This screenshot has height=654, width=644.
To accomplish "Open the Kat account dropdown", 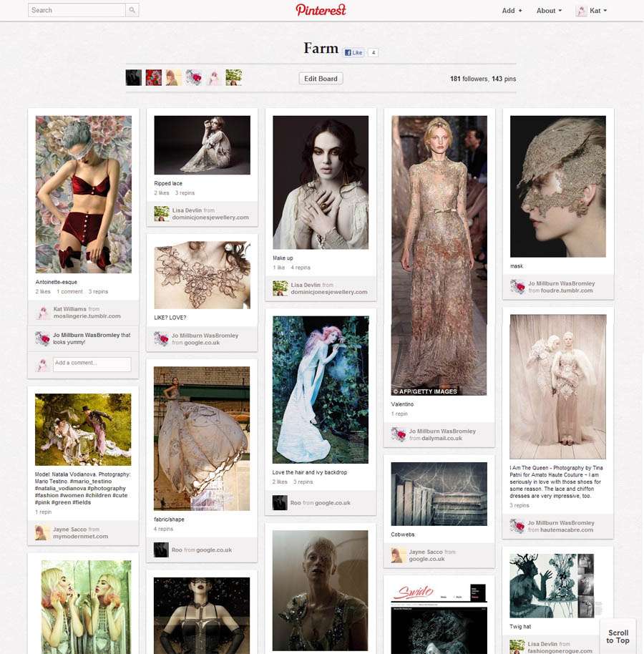I will (598, 11).
